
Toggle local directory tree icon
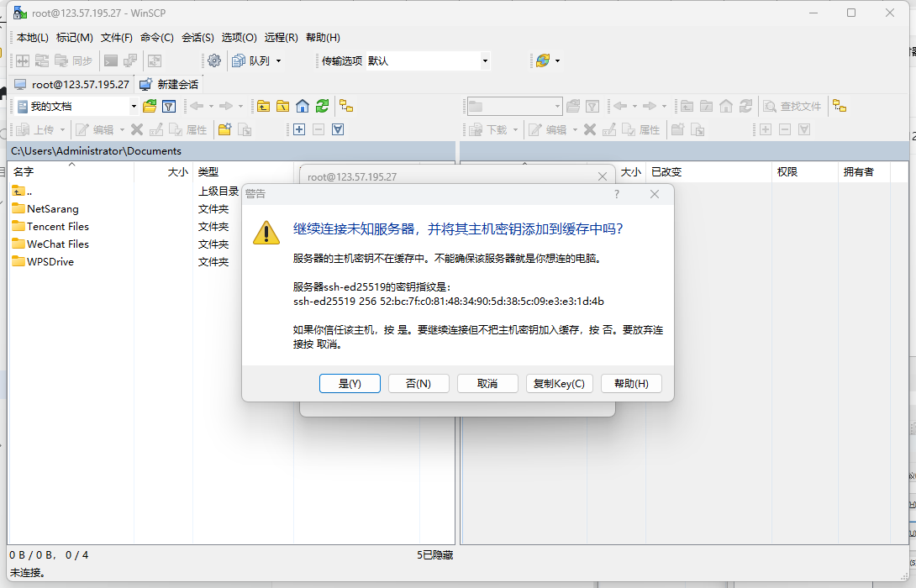346,107
